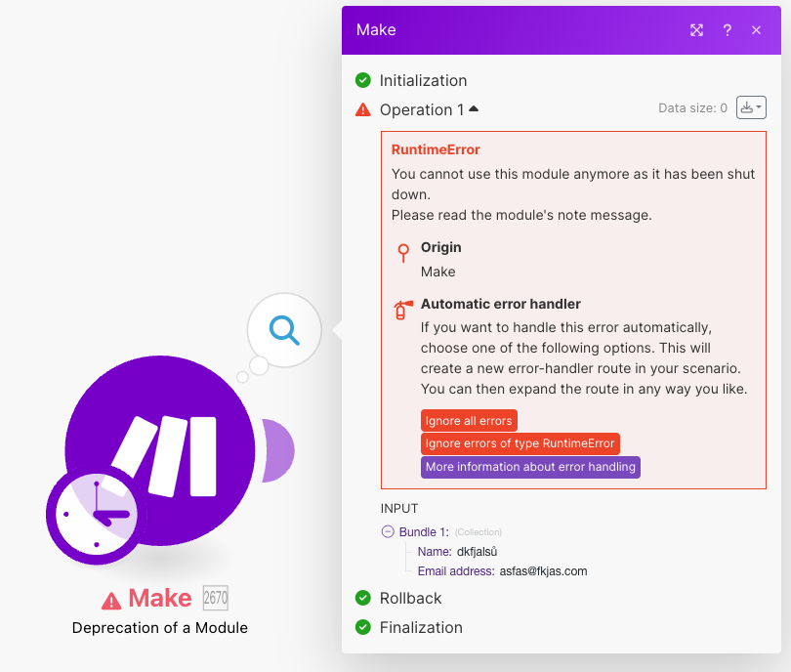Click the green Finalization checkmark icon
791x672 pixels.
click(x=362, y=627)
